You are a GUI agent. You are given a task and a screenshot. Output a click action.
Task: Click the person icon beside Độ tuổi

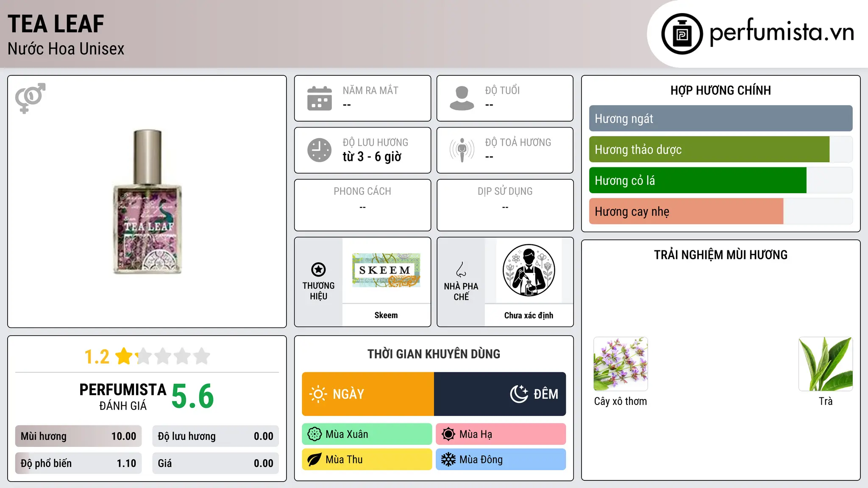click(x=462, y=98)
